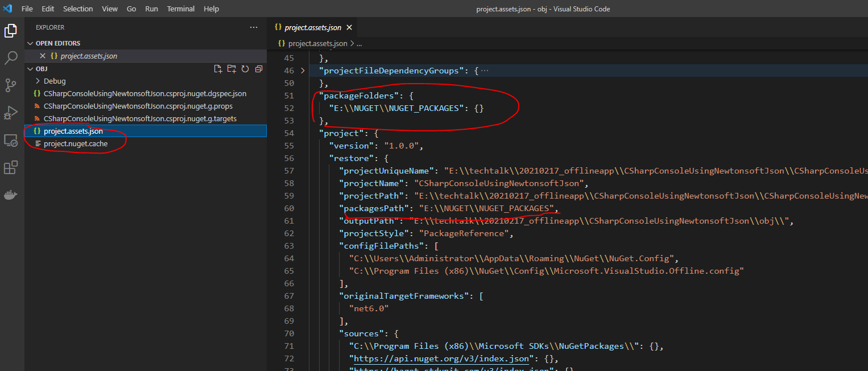
Task: Open the Run menu
Action: (151, 9)
